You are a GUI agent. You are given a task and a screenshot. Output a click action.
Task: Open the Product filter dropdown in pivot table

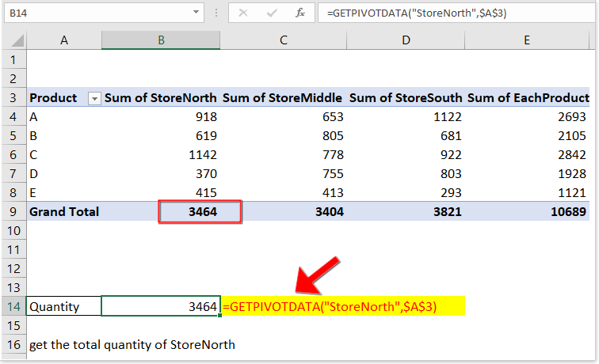pyautogui.click(x=94, y=98)
